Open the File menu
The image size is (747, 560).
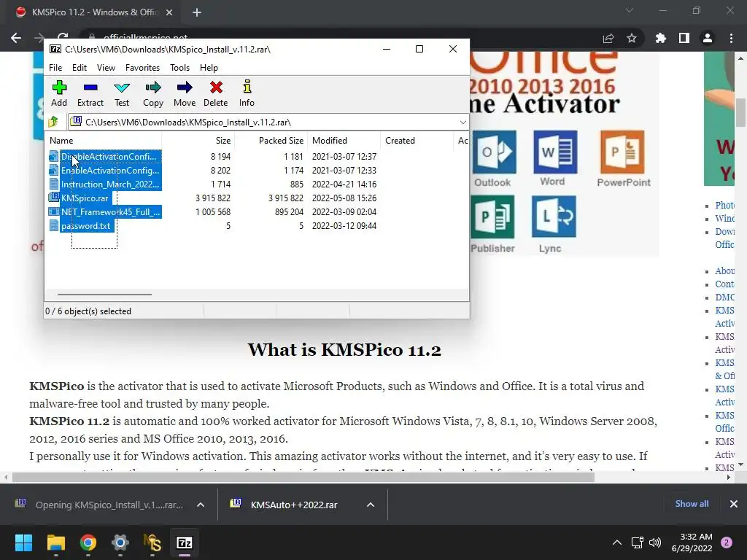point(55,68)
